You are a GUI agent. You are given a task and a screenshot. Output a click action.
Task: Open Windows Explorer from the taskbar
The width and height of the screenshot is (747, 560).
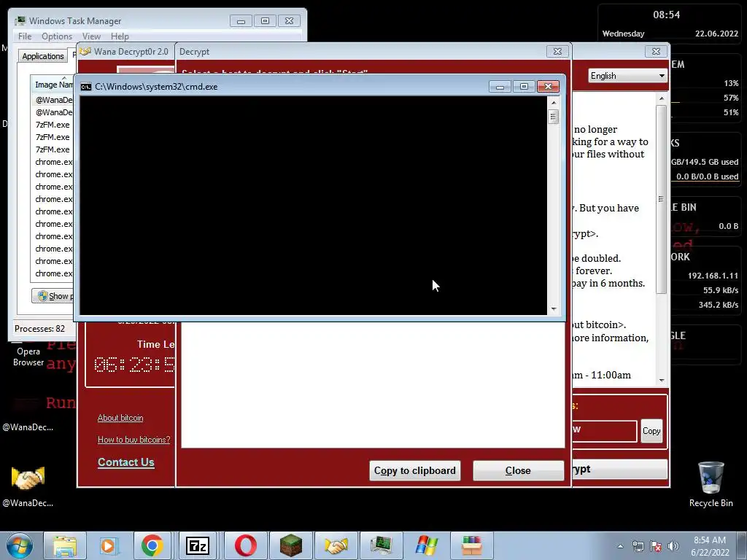pyautogui.click(x=65, y=545)
